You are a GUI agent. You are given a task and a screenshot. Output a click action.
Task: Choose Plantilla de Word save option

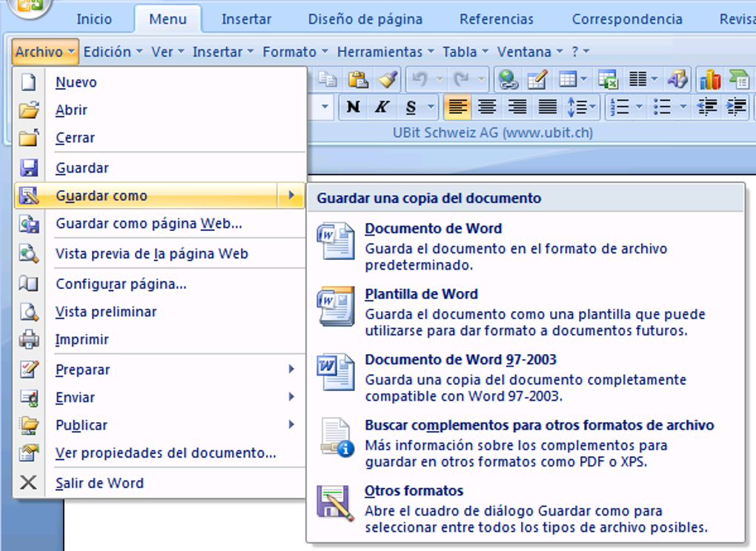pos(525,312)
